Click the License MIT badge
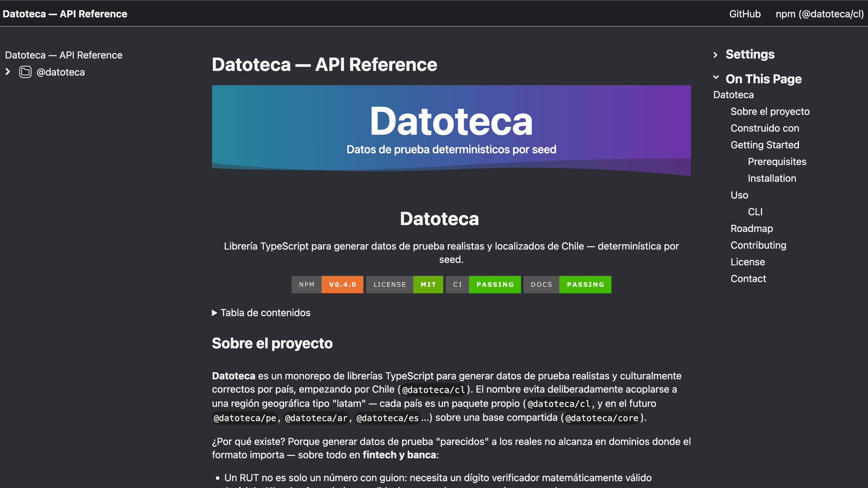 coord(404,285)
